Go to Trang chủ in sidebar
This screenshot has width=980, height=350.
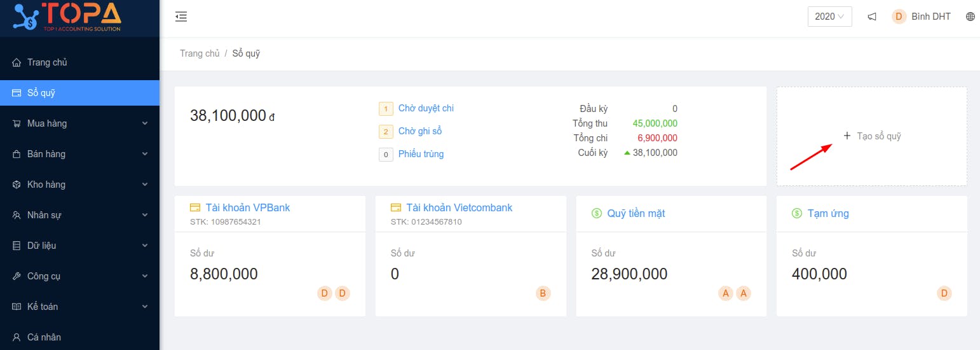(79, 62)
